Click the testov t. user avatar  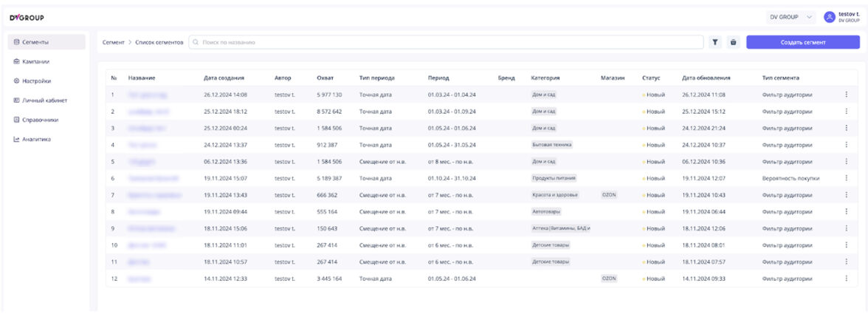tap(829, 17)
